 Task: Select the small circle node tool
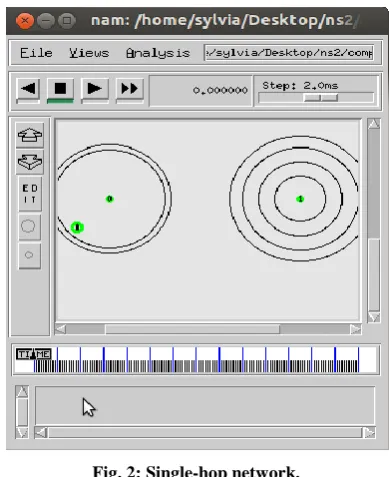(29, 255)
